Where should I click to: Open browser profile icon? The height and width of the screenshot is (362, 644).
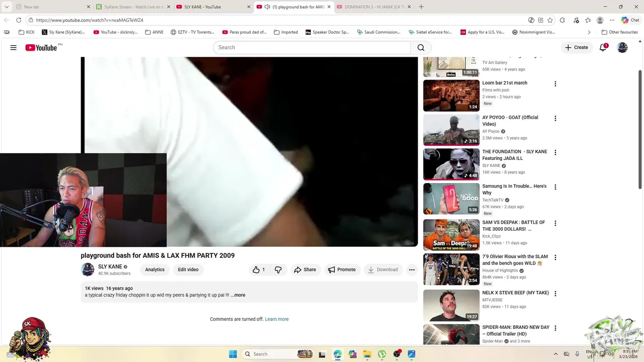click(x=600, y=20)
